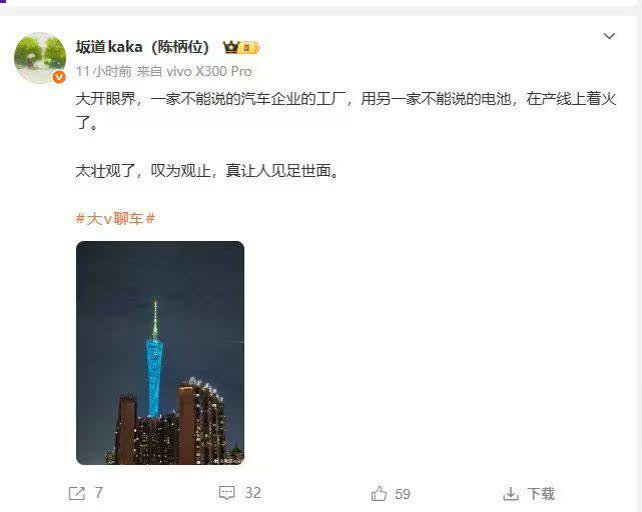Expand the post options chevron

click(x=609, y=36)
